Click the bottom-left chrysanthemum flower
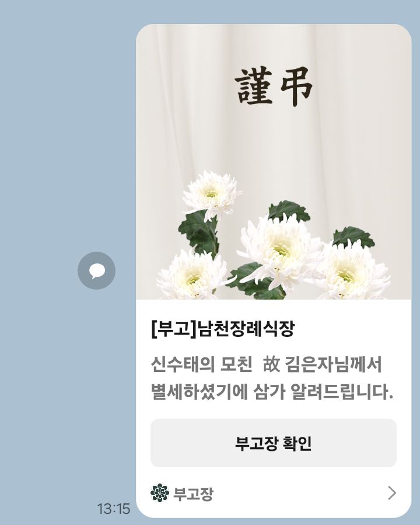The width and height of the screenshot is (420, 525). click(x=191, y=275)
